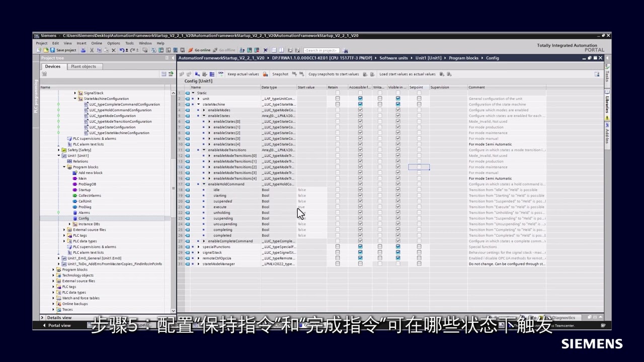
Task: Select the Alarms data block icon
Action: 75,213
